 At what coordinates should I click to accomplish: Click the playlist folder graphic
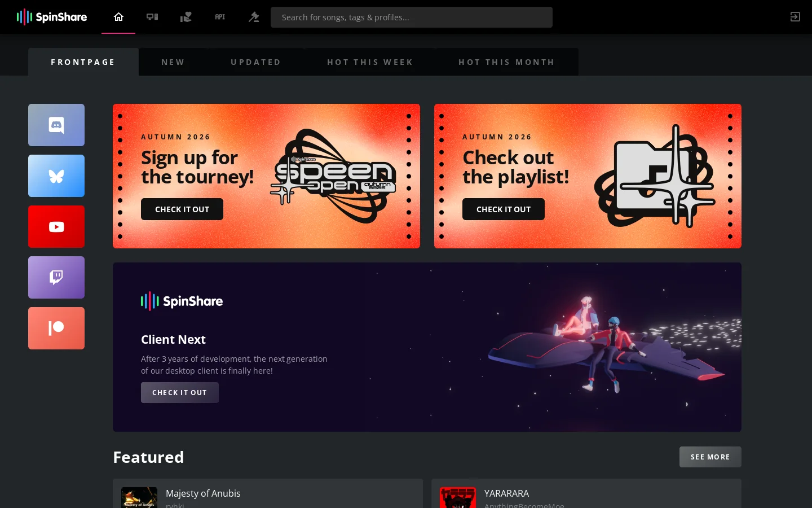tap(654, 176)
